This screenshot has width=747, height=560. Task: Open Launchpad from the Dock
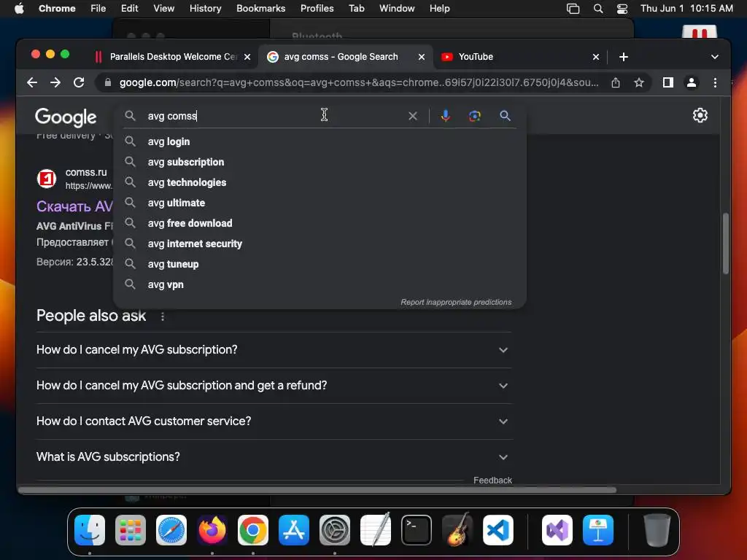130,530
